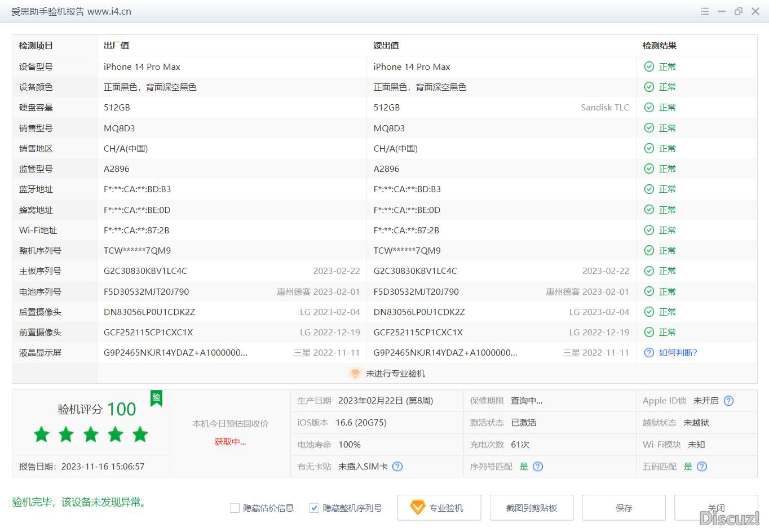The width and height of the screenshot is (769, 532).
Task: Click the Sandisk TLC storage label
Action: [x=605, y=107]
